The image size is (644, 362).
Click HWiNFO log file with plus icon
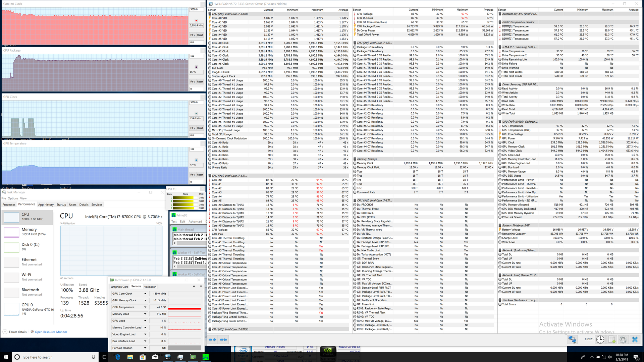(612, 340)
